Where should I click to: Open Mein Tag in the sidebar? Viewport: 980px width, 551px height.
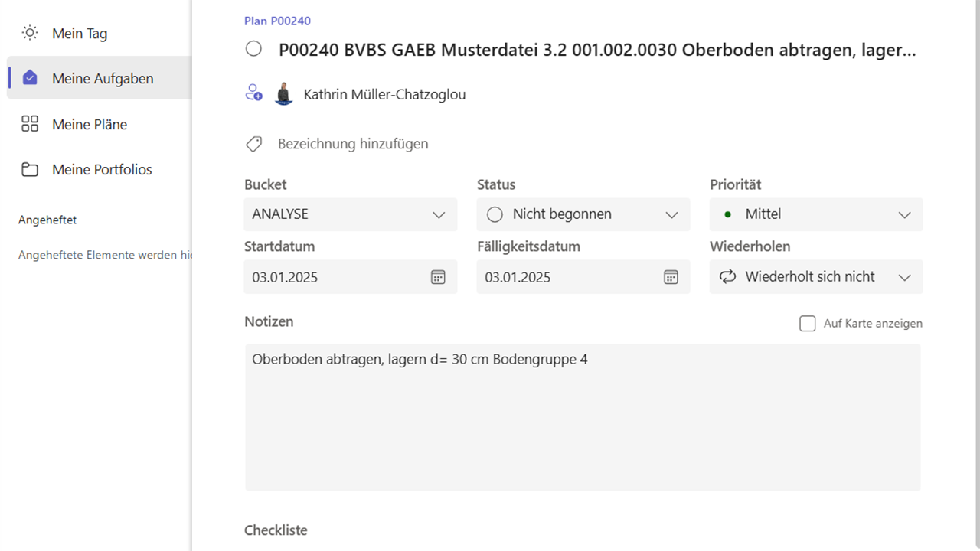pos(80,33)
